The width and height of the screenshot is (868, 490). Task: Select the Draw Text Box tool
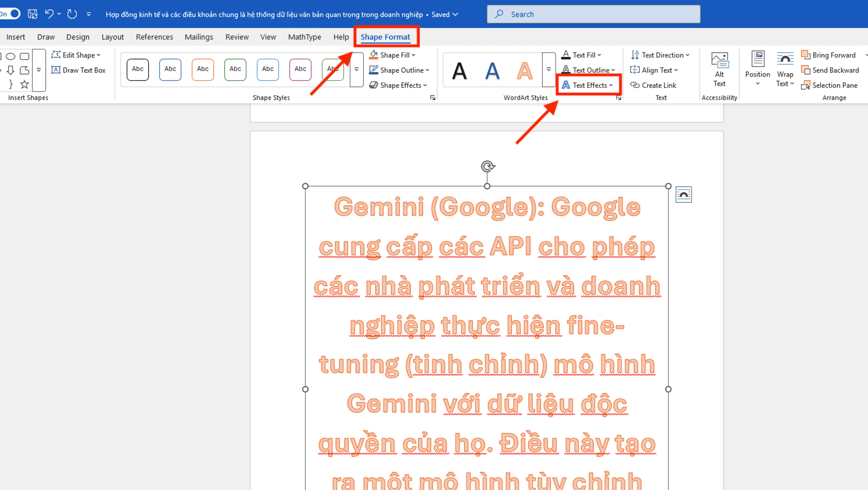click(79, 70)
